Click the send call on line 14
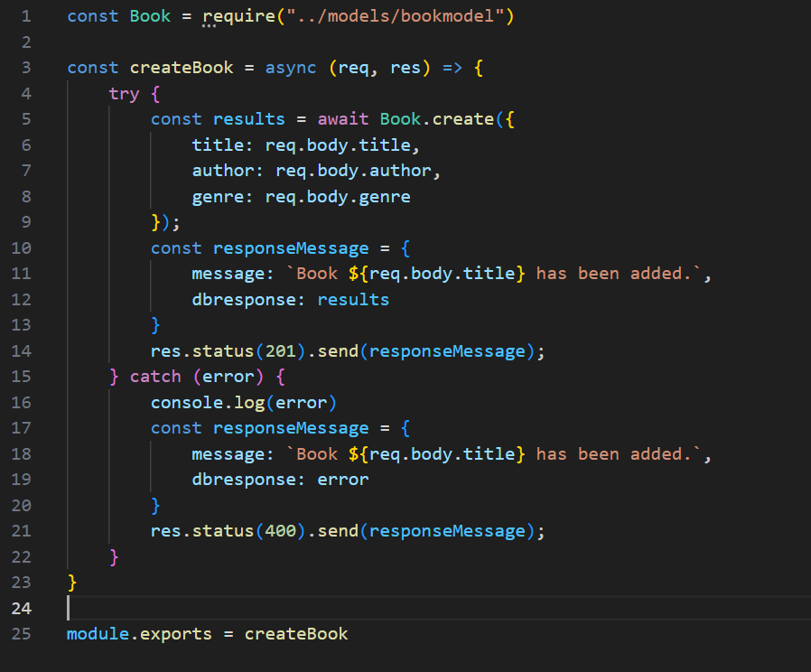 [338, 351]
